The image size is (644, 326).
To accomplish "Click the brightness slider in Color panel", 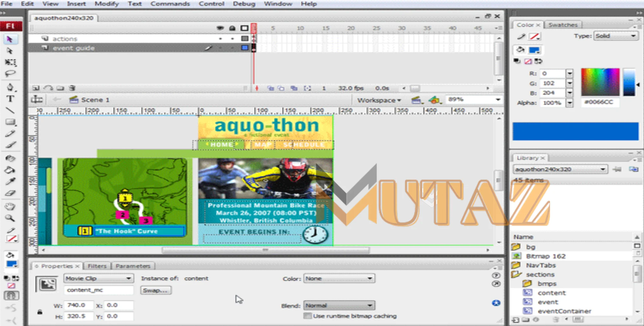I will [629, 82].
